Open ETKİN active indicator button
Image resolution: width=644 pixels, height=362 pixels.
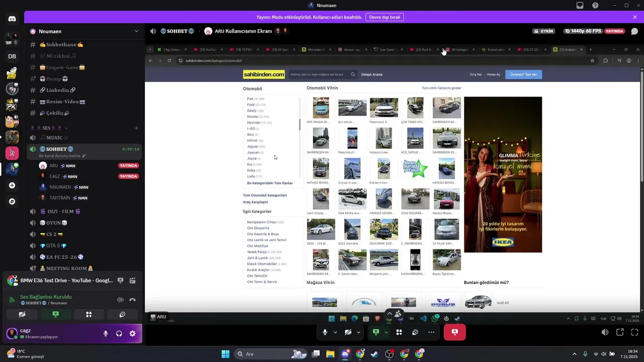pyautogui.click(x=545, y=31)
